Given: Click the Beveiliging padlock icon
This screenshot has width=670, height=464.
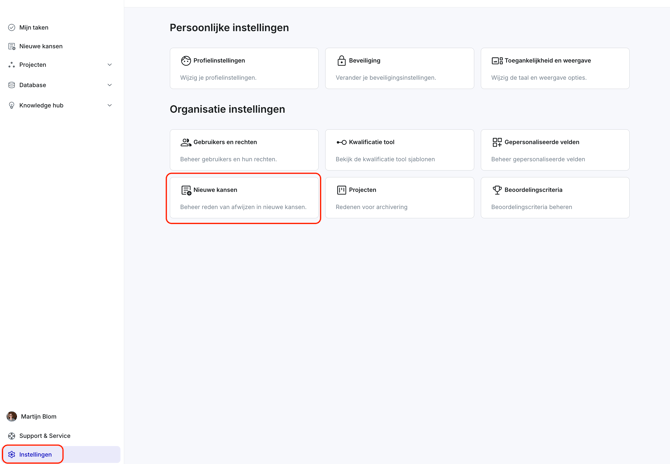Looking at the screenshot, I should pyautogui.click(x=341, y=61).
